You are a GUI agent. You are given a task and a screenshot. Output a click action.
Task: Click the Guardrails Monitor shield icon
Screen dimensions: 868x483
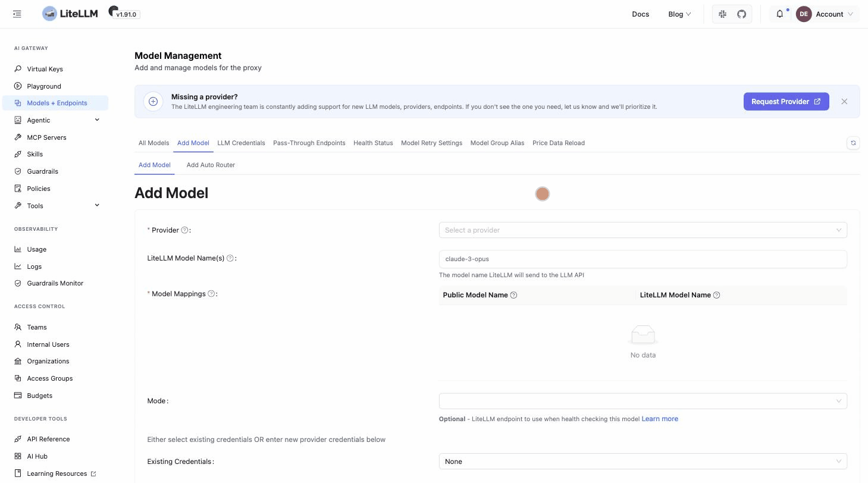18,283
